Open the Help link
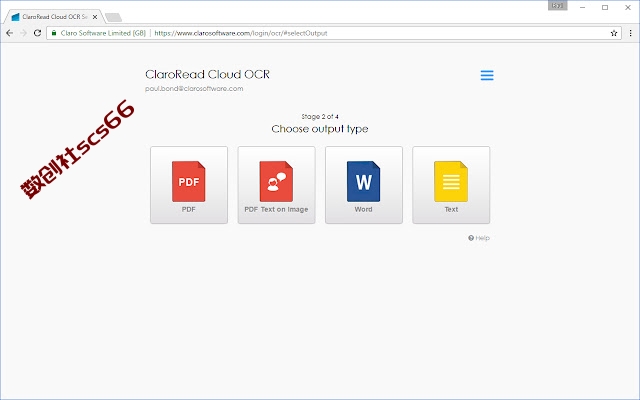The height and width of the screenshot is (400, 640). coord(479,238)
